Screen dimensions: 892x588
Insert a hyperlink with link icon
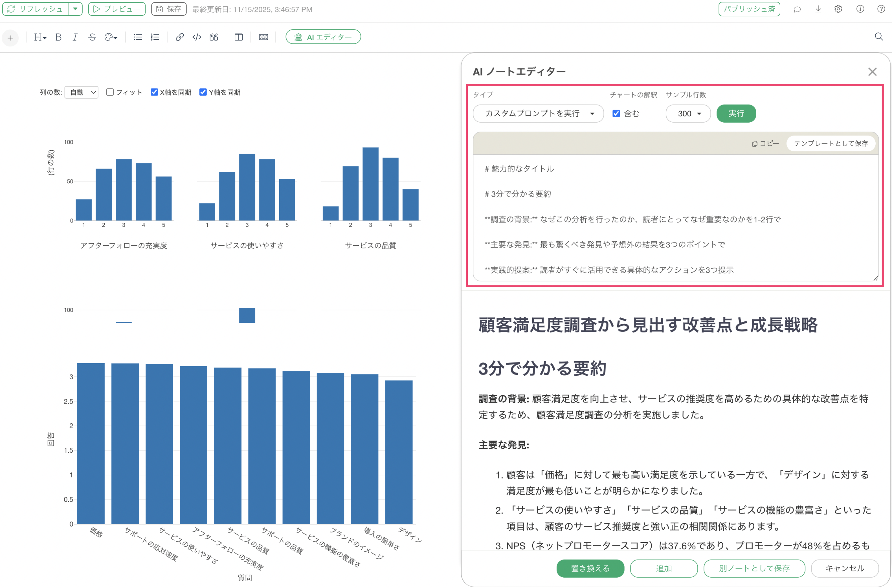coord(180,37)
